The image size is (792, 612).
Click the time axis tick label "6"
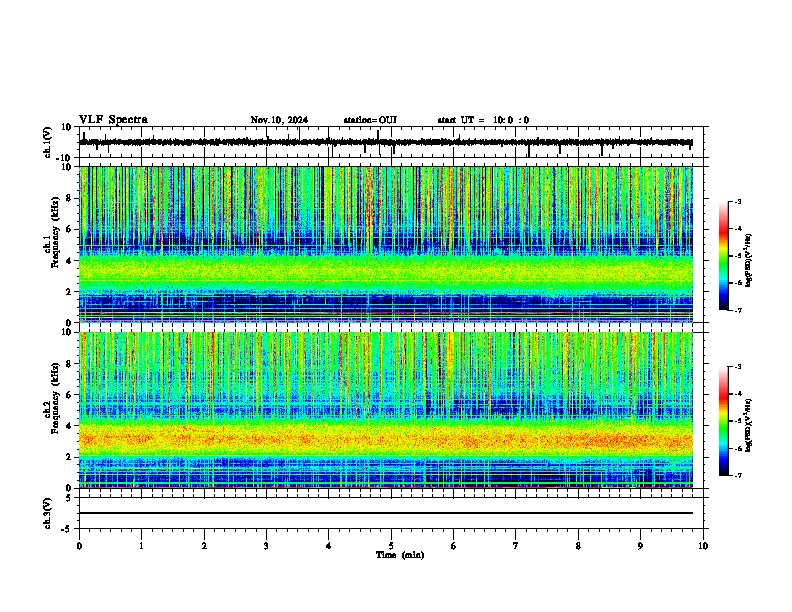click(x=453, y=546)
